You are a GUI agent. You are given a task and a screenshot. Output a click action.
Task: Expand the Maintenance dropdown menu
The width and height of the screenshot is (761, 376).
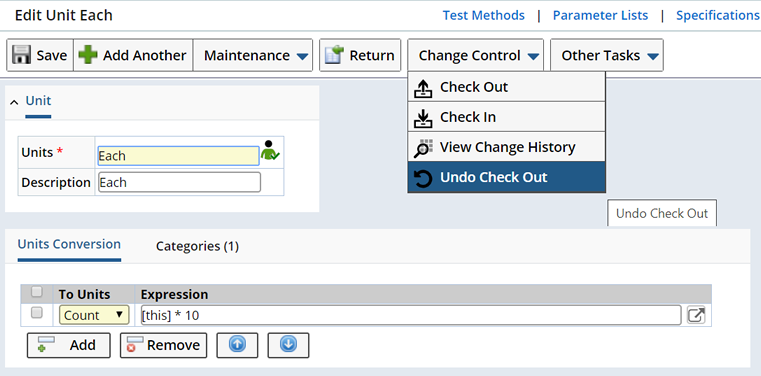point(253,55)
